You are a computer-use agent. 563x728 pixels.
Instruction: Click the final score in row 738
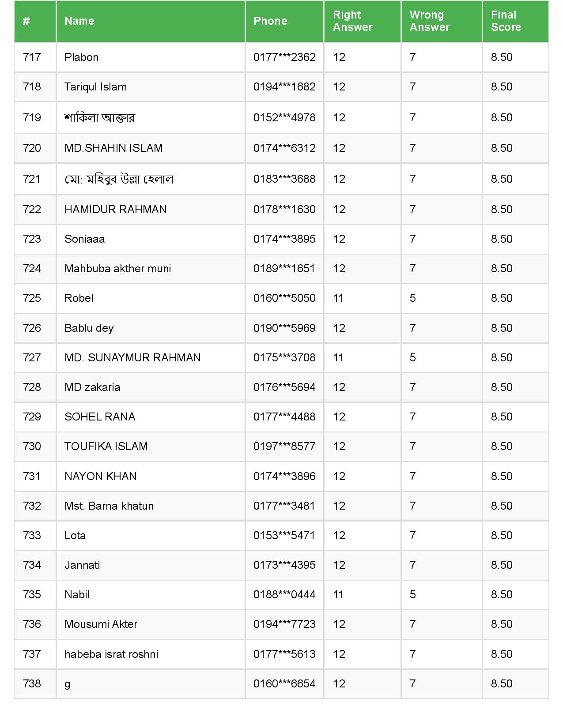pos(502,684)
